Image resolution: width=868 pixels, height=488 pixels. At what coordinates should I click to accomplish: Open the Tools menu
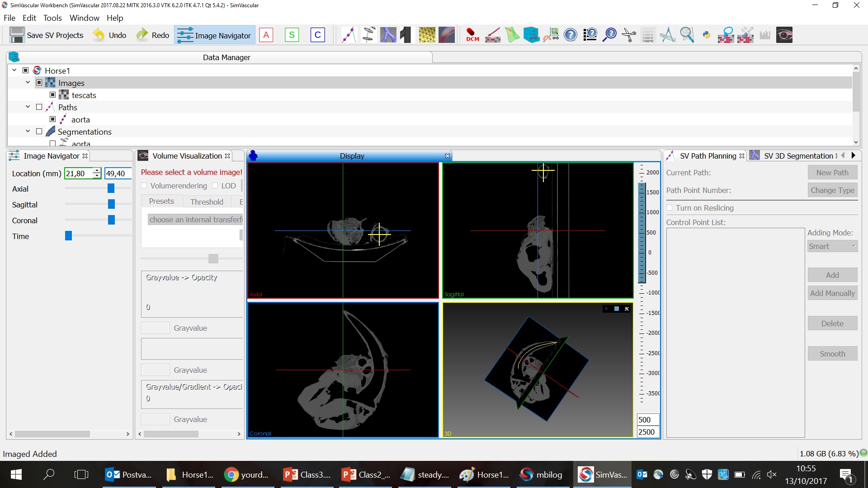(x=52, y=18)
